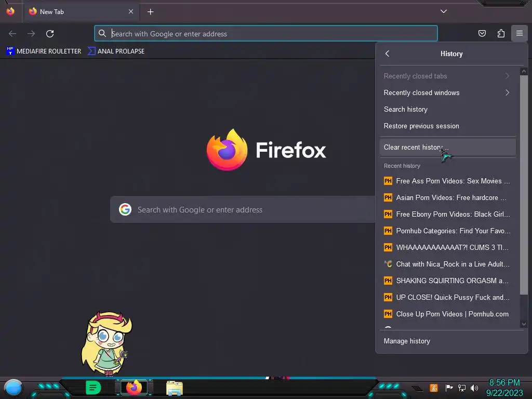The width and height of the screenshot is (532, 399).
Task: Open the MEDIAFIRE ROULETTER bookmark
Action: click(x=44, y=51)
